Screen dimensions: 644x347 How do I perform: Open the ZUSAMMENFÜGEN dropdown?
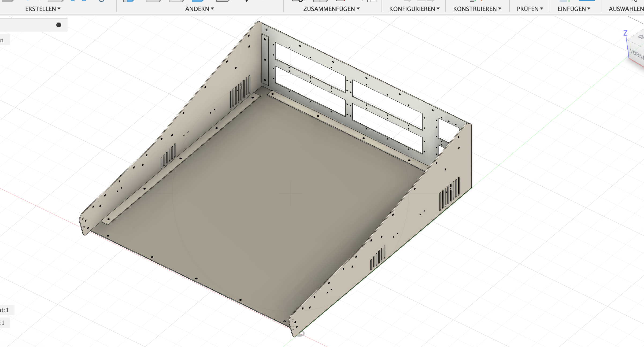click(x=331, y=9)
